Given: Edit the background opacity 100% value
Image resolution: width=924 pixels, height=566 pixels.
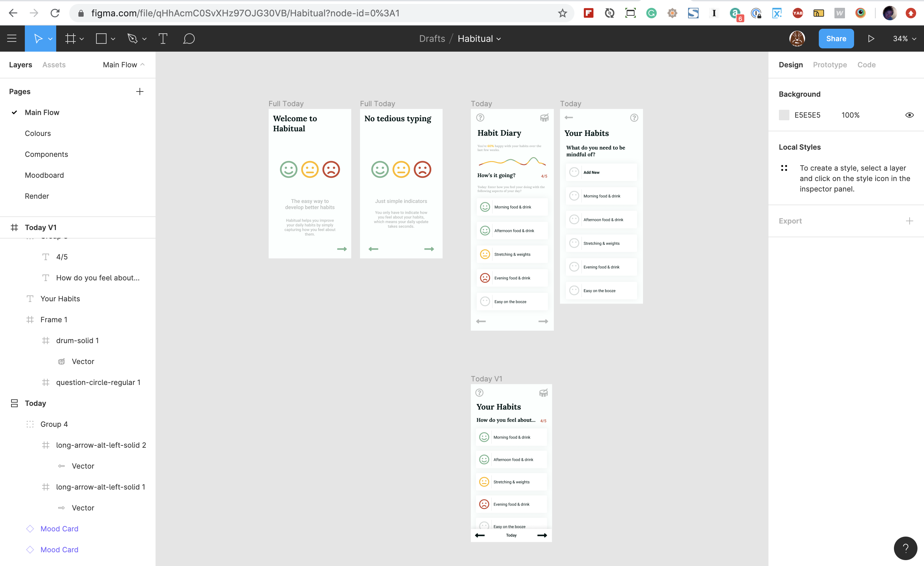Looking at the screenshot, I should [x=850, y=115].
